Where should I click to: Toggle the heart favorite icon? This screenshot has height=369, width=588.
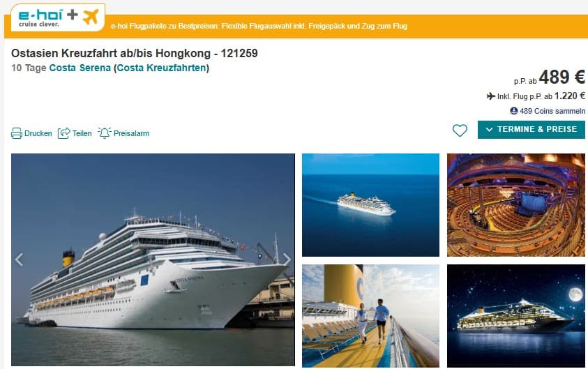460,130
